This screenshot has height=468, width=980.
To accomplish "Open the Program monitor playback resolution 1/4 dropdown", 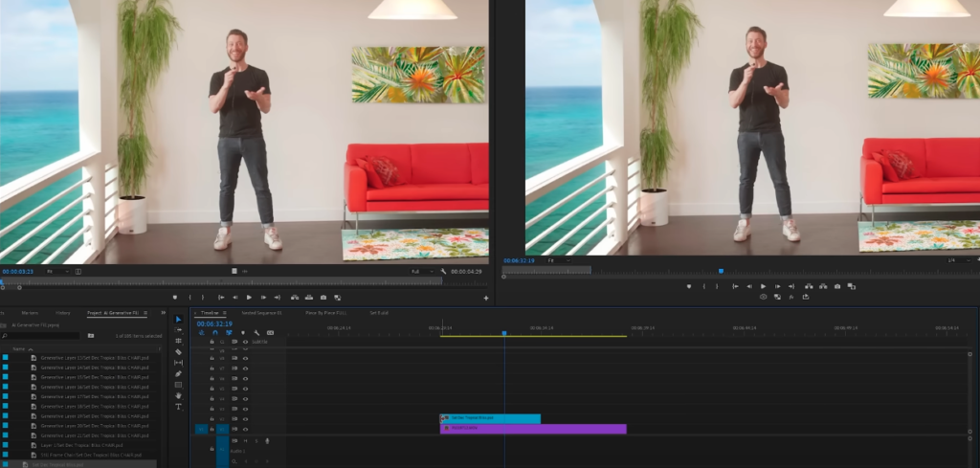I will click(953, 259).
